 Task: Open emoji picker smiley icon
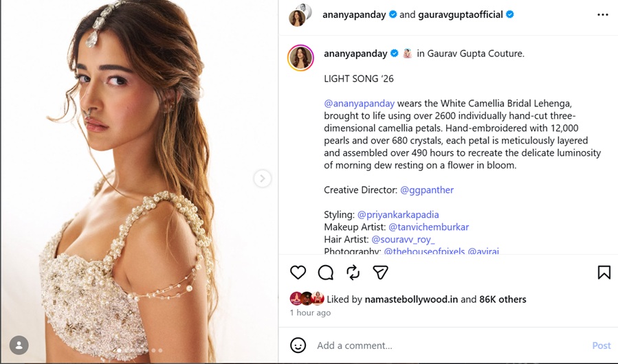[298, 345]
